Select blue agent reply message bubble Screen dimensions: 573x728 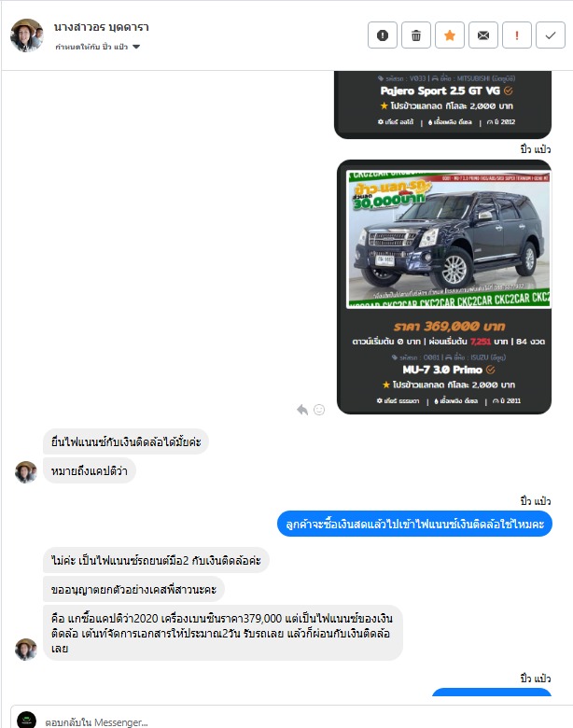414,525
